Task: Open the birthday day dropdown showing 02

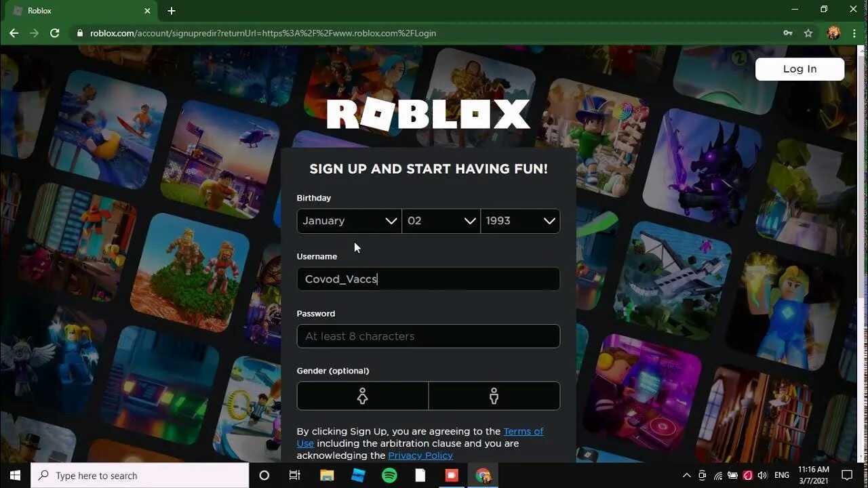Action: (x=441, y=221)
